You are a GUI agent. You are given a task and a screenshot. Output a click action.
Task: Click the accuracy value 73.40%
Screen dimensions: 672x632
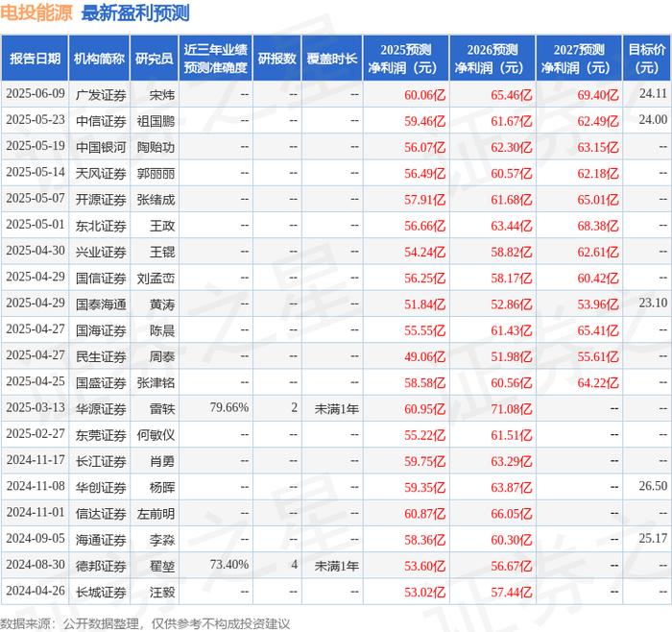229,564
